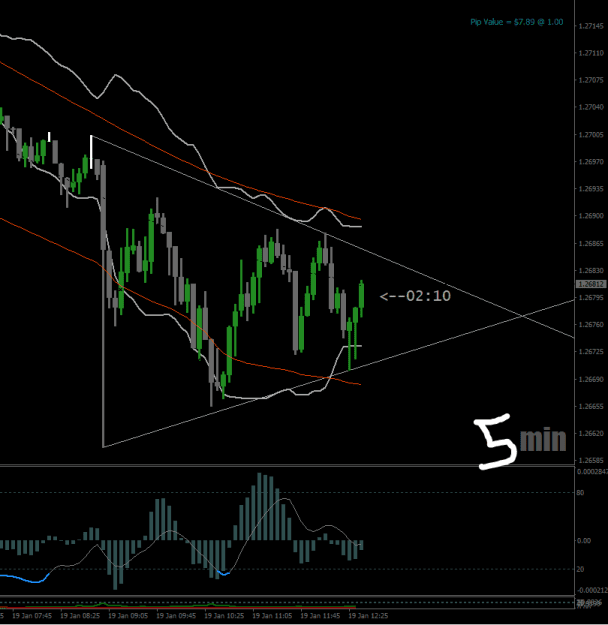This screenshot has width=608, height=625.
Task: Select the <--02:10 candle countdown text
Action: 415,296
